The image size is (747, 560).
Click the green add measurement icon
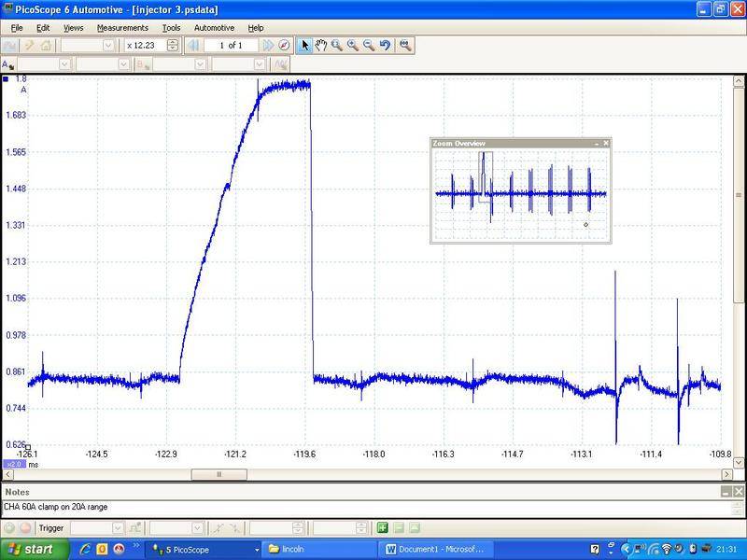(x=382, y=527)
